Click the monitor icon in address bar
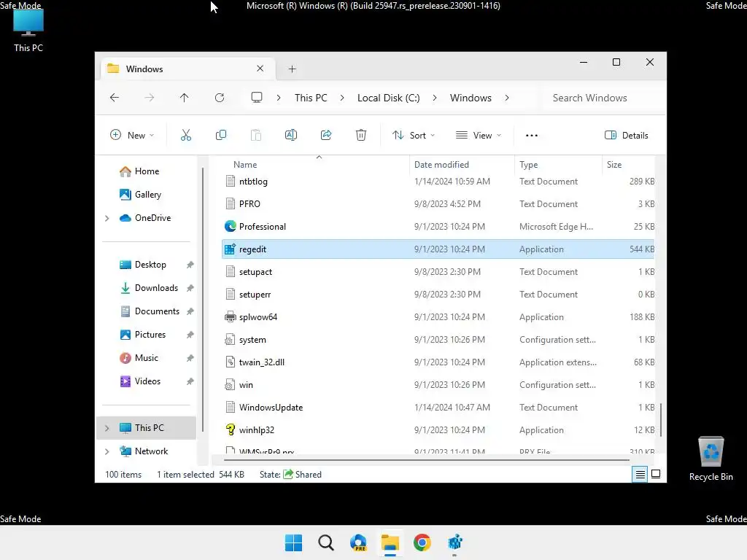Viewport: 747px width, 560px height. tap(257, 98)
